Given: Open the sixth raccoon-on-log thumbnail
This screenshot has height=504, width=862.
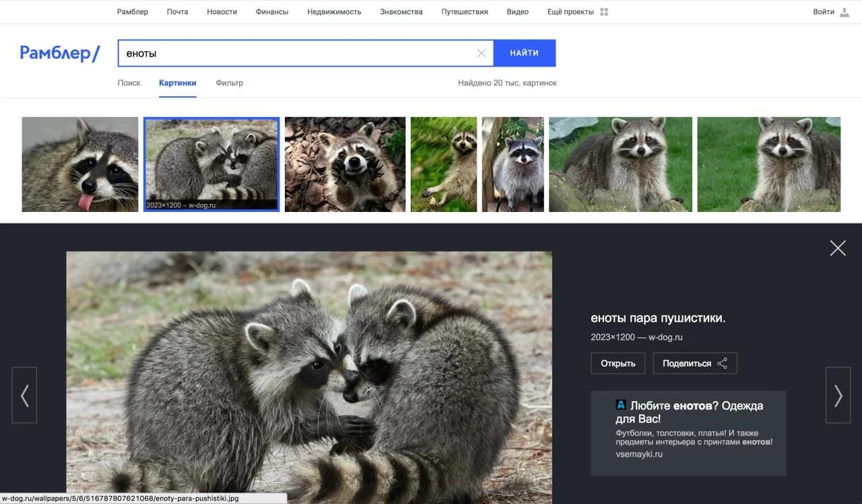Looking at the screenshot, I should coord(620,164).
